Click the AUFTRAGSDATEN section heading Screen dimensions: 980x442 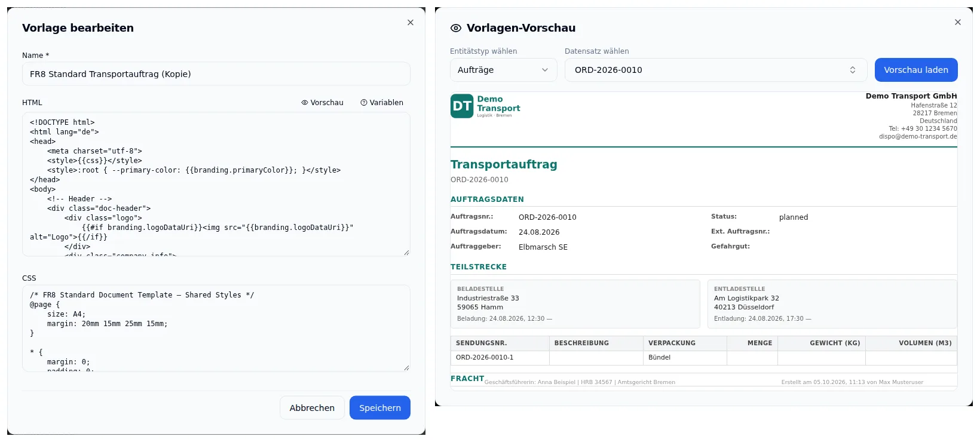click(487, 199)
